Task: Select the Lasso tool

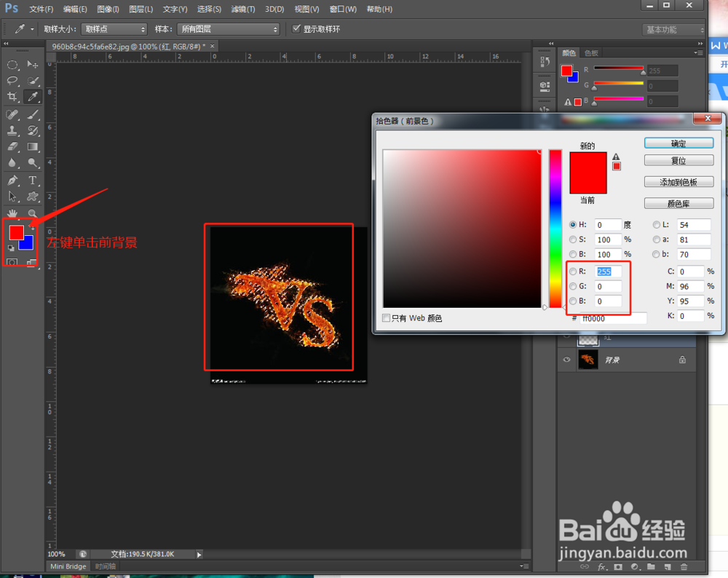Action: point(12,81)
